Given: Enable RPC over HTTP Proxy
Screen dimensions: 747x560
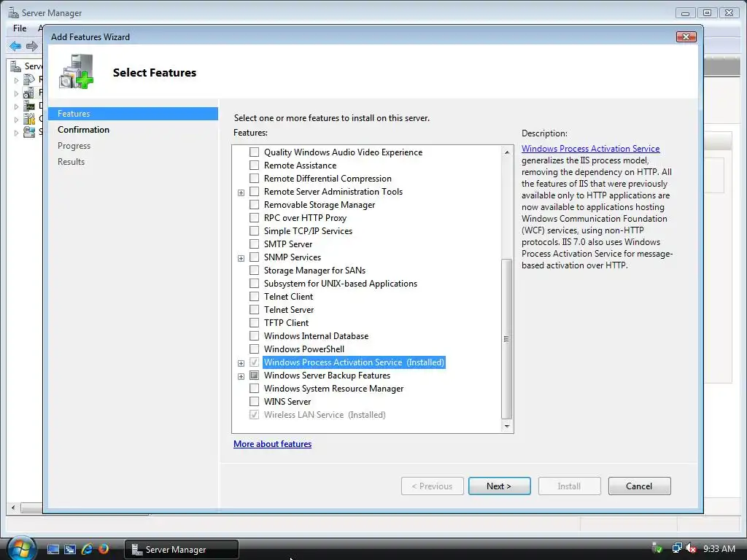Looking at the screenshot, I should pyautogui.click(x=255, y=217).
